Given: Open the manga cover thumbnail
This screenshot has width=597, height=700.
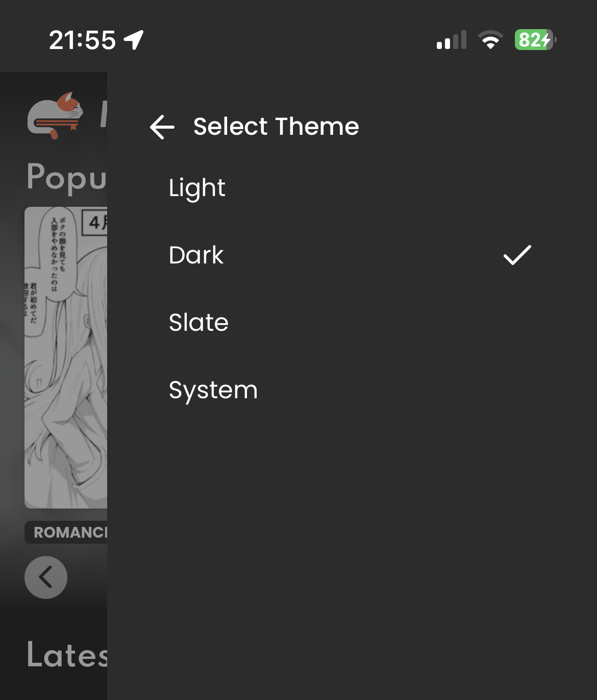Looking at the screenshot, I should (66, 357).
